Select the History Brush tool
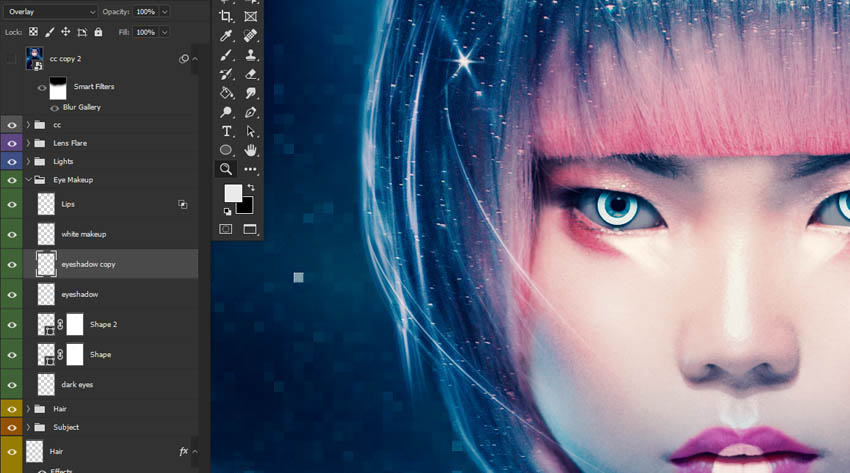850x473 pixels. [226, 74]
